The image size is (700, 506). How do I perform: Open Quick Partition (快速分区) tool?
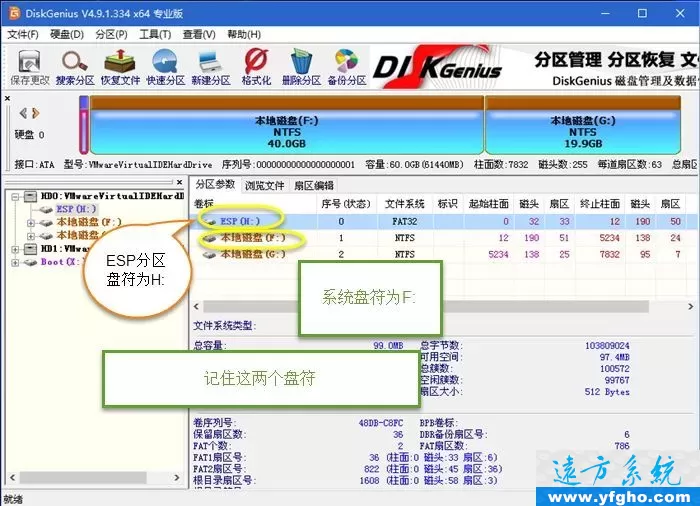pos(166,67)
